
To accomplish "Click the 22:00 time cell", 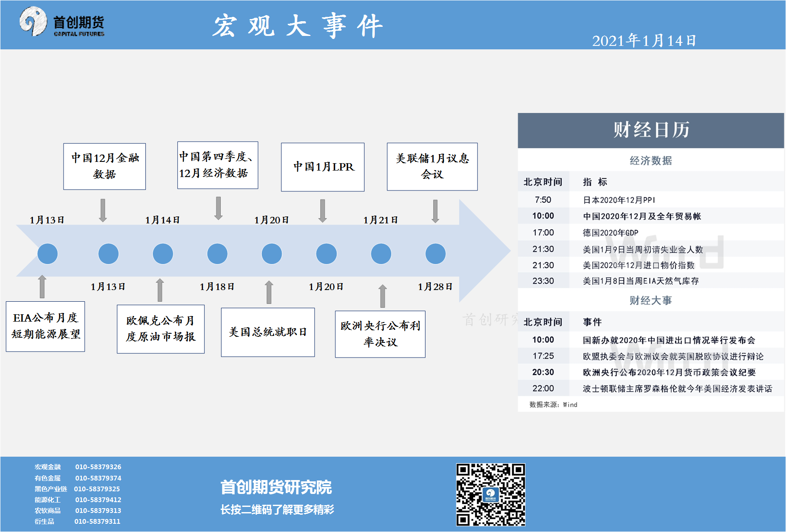I will pos(543,389).
